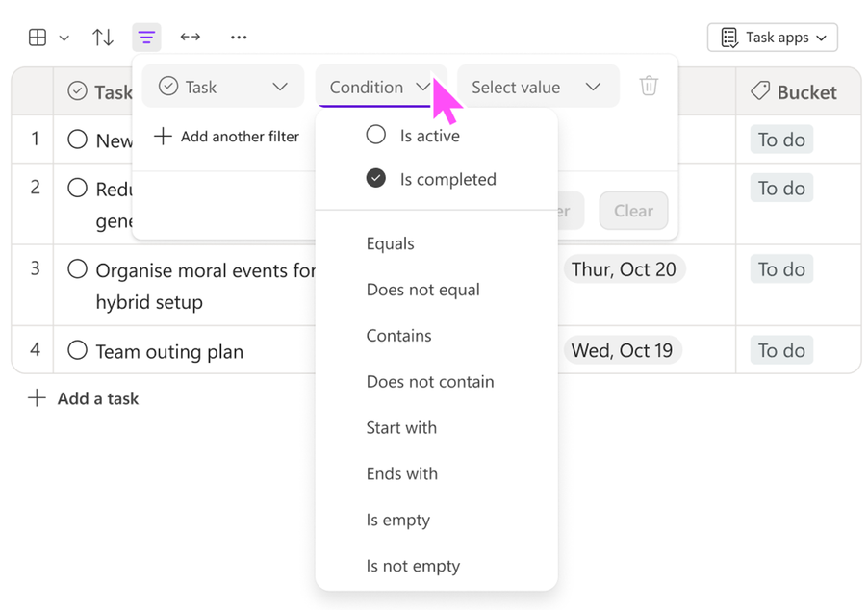The image size is (868, 610).
Task: Click the column resize arrows icon
Action: coord(190,37)
